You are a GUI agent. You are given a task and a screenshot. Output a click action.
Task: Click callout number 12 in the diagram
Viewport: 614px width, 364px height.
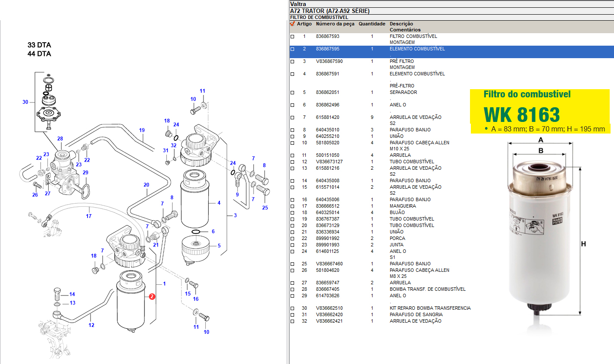pyautogui.click(x=91, y=325)
